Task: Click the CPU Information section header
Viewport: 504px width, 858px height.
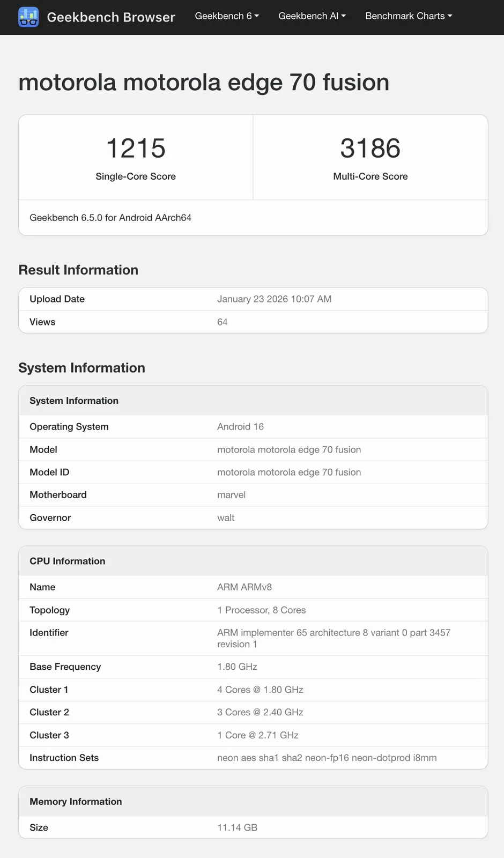Action: coord(68,561)
